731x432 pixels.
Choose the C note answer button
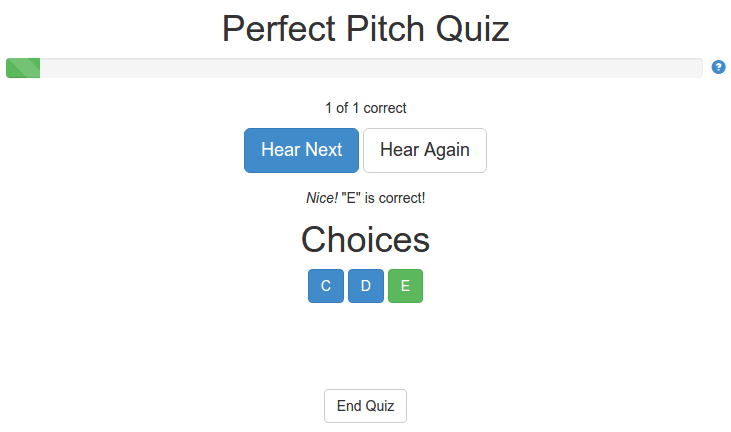click(326, 286)
